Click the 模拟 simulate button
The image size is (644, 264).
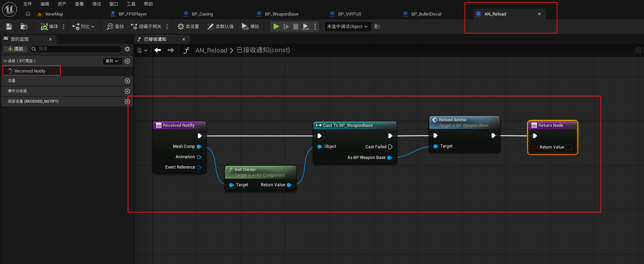251,27
